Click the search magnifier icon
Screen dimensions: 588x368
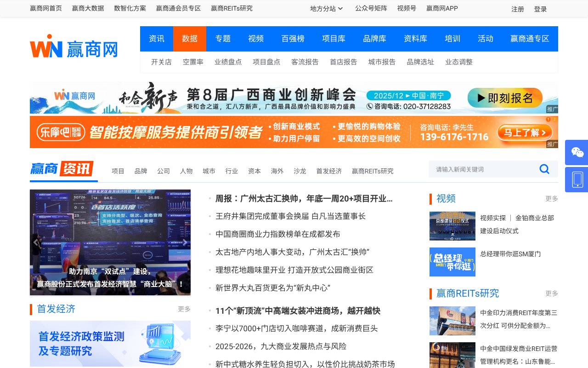tap(544, 169)
